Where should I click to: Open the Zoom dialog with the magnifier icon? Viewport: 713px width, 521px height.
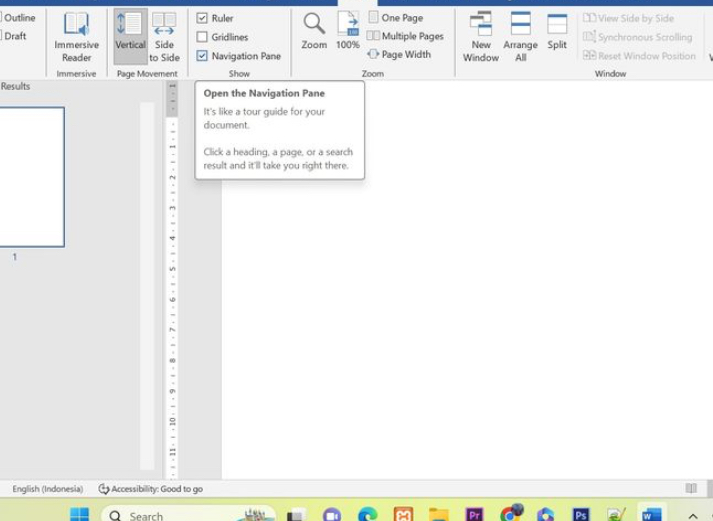click(x=314, y=32)
